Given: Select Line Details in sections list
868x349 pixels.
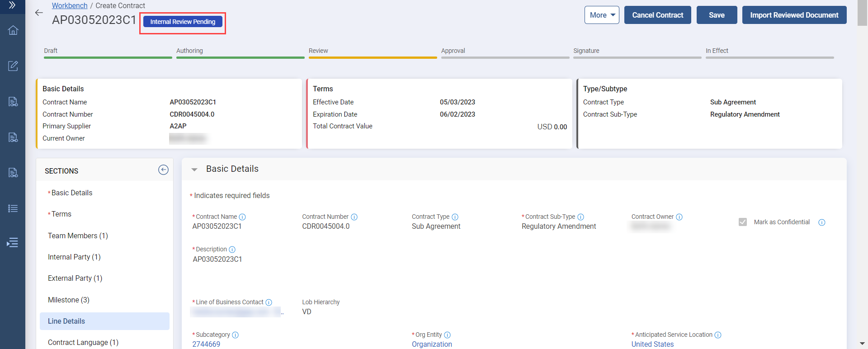Looking at the screenshot, I should pos(66,321).
